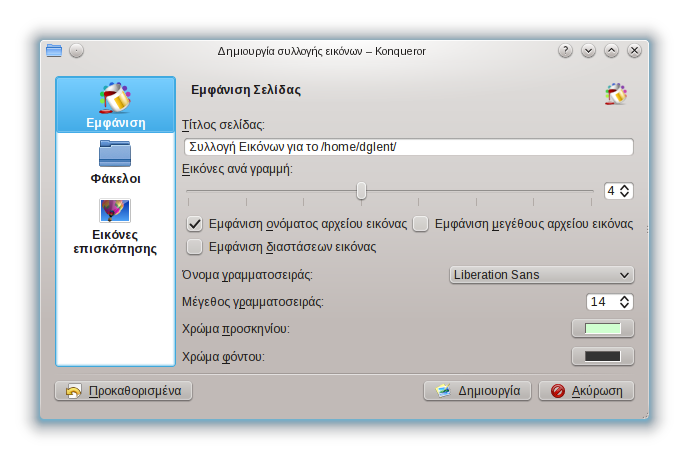Click the paint palette icon in page header

(616, 95)
